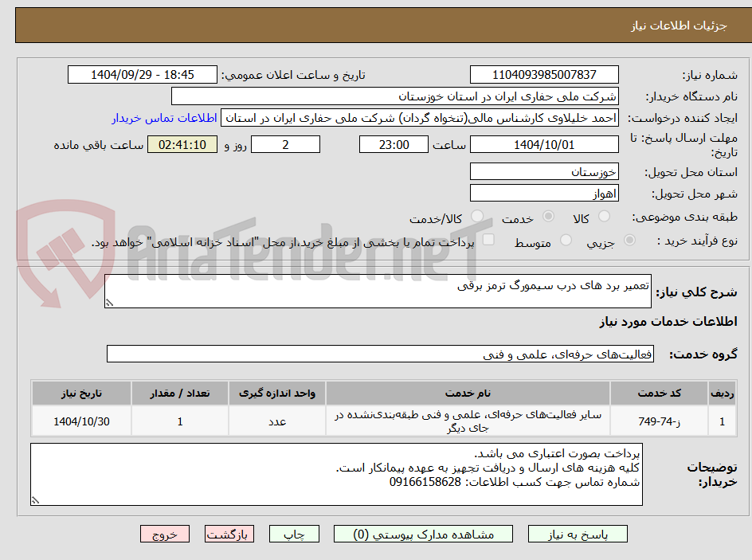This screenshot has height=560, width=752.
Task: Select the کالا/خدمت radio option
Action: click(x=476, y=215)
